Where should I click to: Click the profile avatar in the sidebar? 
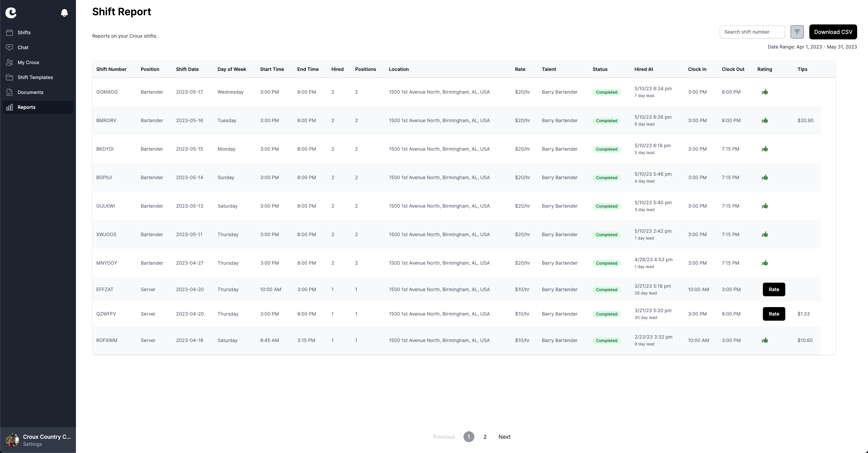point(12,440)
